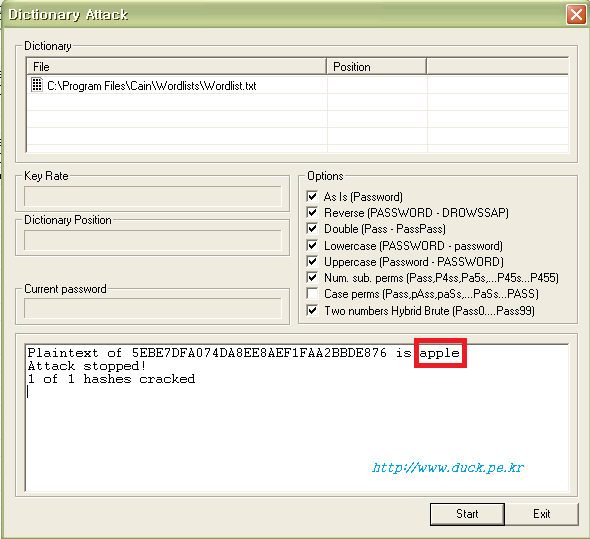Screen dimensions: 590x539
Task: Disable the Reverse option checkbox
Action: (x=312, y=212)
